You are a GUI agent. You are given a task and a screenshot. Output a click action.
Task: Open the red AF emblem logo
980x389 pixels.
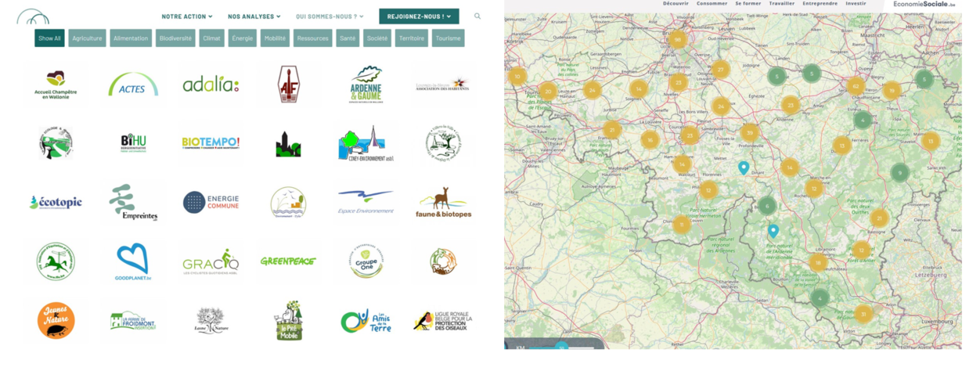tap(288, 84)
